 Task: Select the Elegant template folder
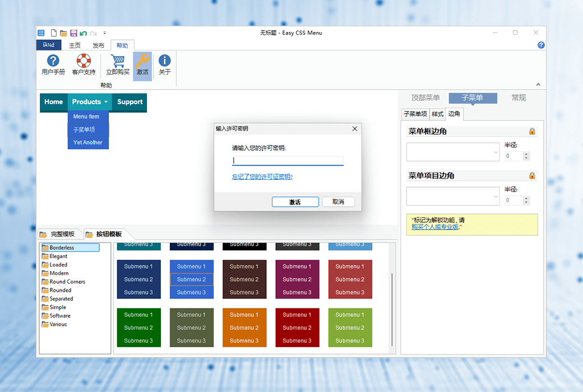coord(55,256)
